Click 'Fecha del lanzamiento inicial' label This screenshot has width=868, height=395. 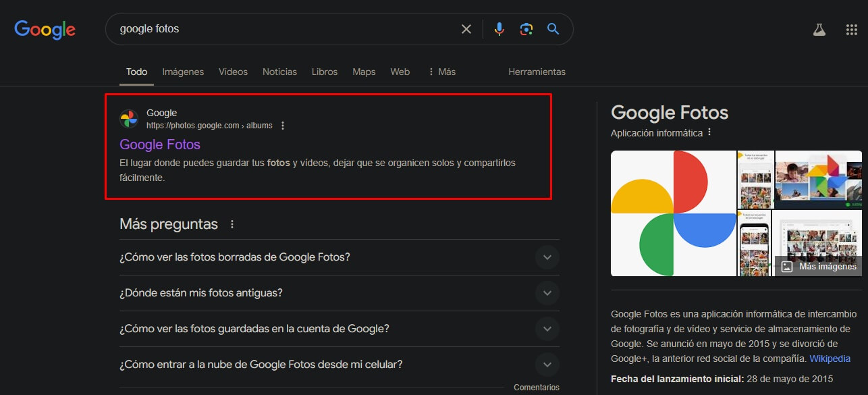pos(677,379)
